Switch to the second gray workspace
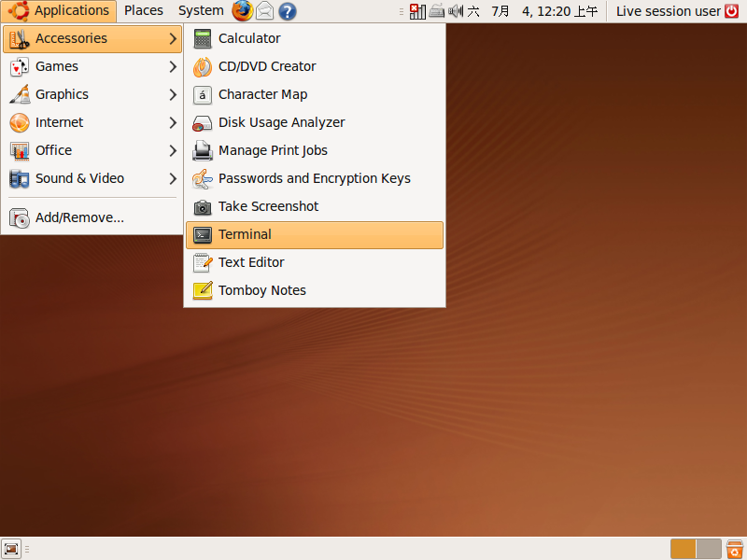Viewport: 747px width, 560px height. pyautogui.click(x=709, y=549)
